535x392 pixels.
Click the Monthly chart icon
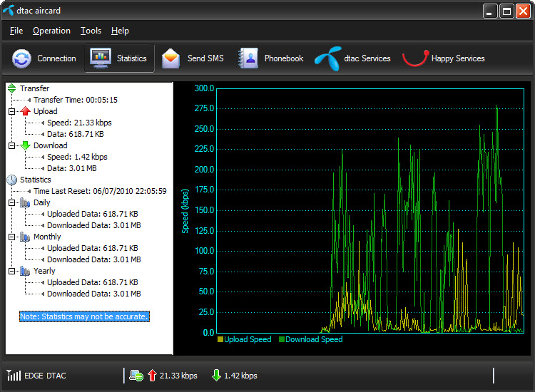[25, 237]
